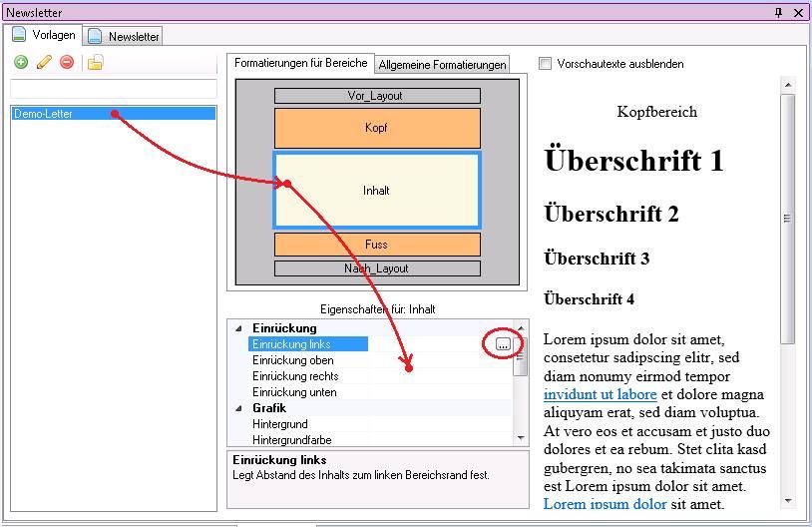This screenshot has height=527, width=812.
Task: Select the Hintergrundfarbe property
Action: click(292, 440)
